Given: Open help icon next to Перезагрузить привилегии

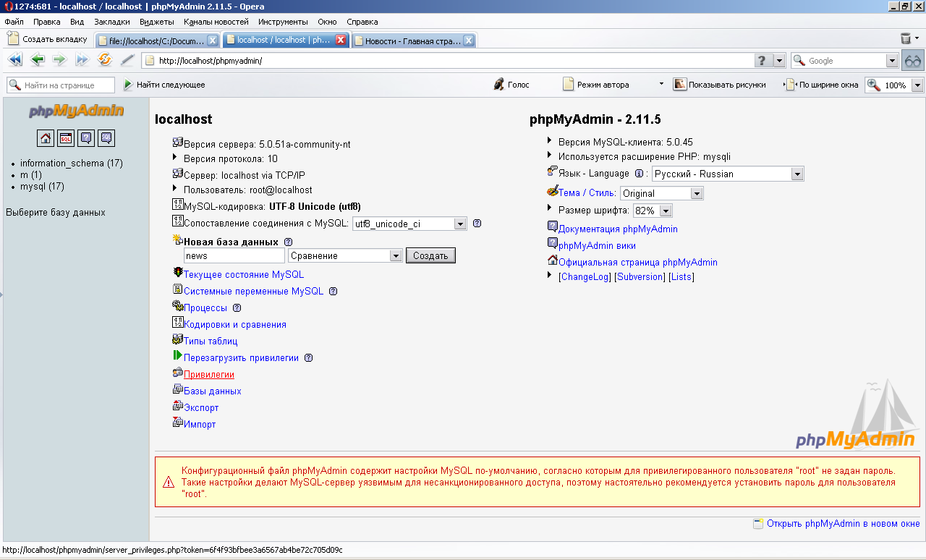Looking at the screenshot, I should 308,358.
